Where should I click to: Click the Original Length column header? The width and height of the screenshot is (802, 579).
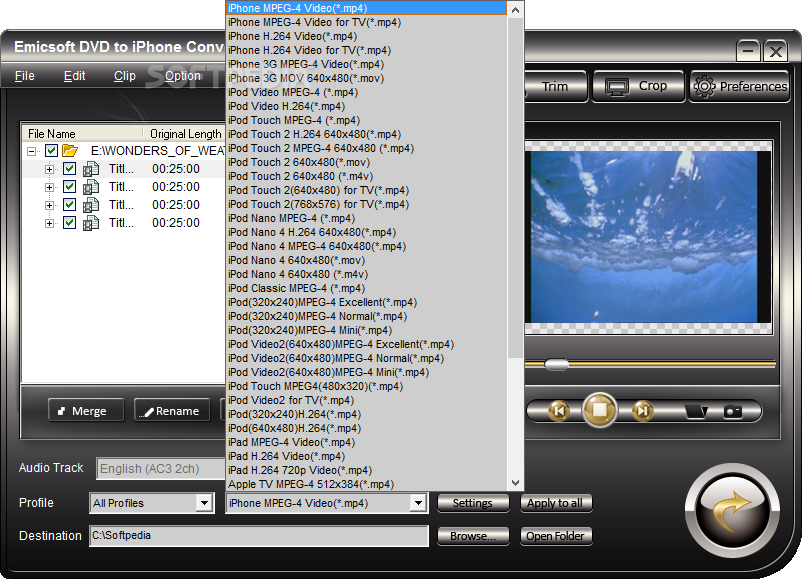click(x=185, y=133)
